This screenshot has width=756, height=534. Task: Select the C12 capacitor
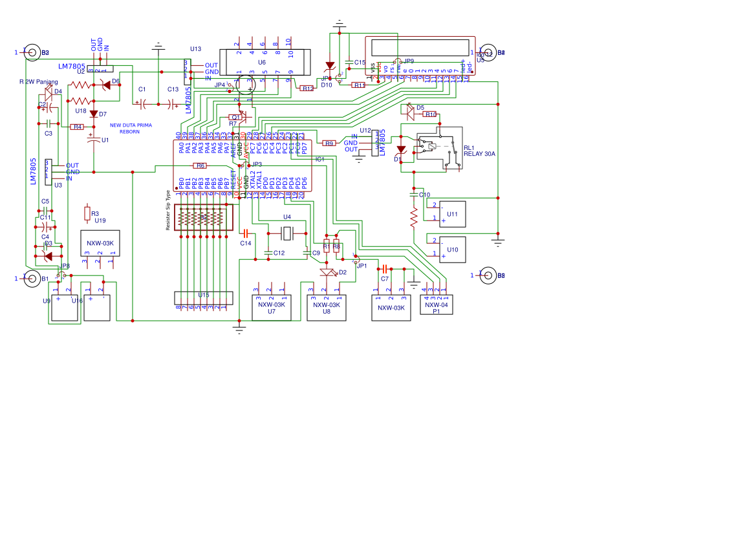(x=268, y=252)
